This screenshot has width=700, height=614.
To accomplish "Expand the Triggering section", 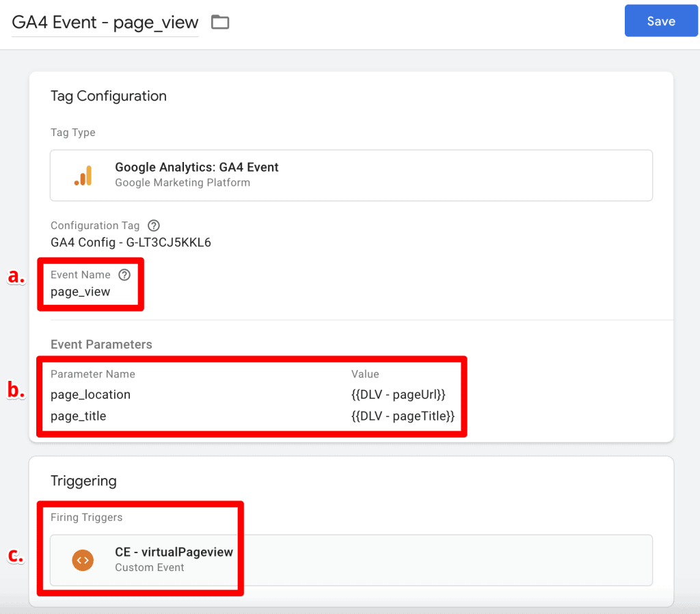I will click(83, 481).
